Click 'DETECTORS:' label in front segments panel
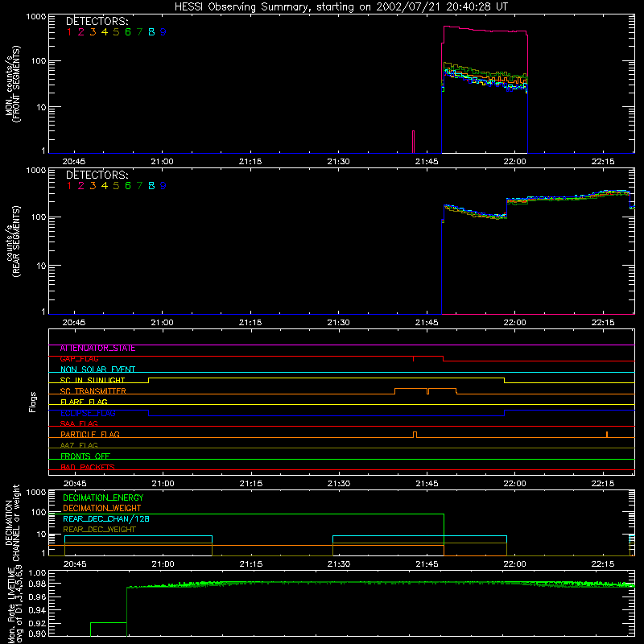 coord(97,22)
